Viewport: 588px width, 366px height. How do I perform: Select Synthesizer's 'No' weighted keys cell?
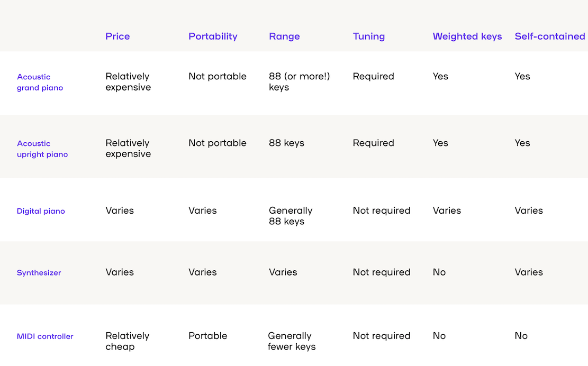pyautogui.click(x=439, y=272)
